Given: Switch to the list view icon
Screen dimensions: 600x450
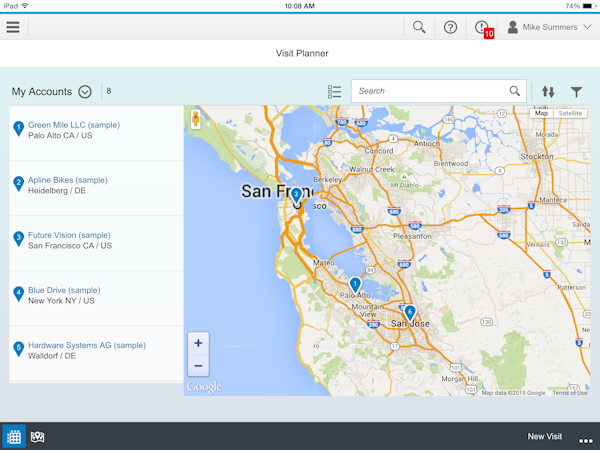Looking at the screenshot, I should (x=334, y=91).
